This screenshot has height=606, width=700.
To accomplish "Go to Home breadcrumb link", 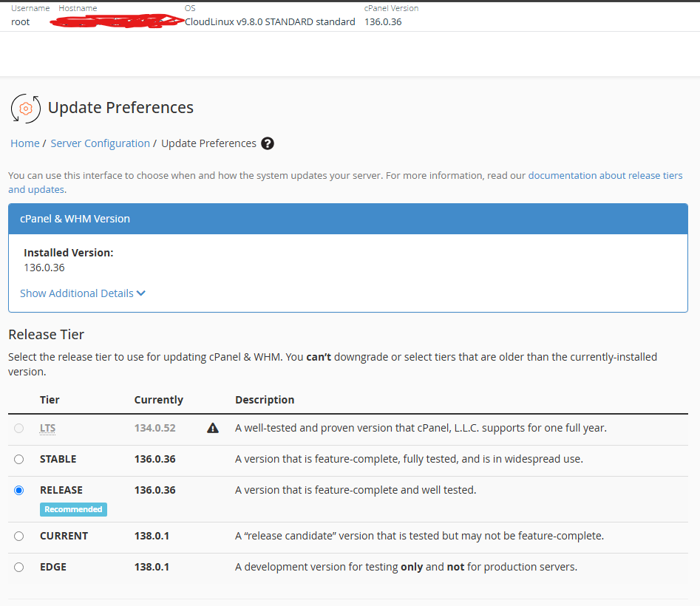I will pyautogui.click(x=25, y=143).
